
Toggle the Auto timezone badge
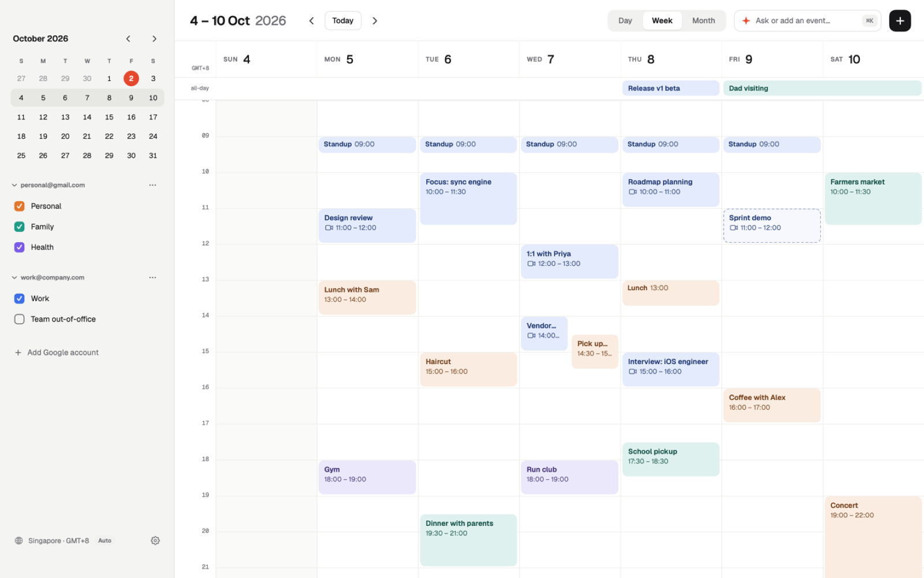click(105, 540)
